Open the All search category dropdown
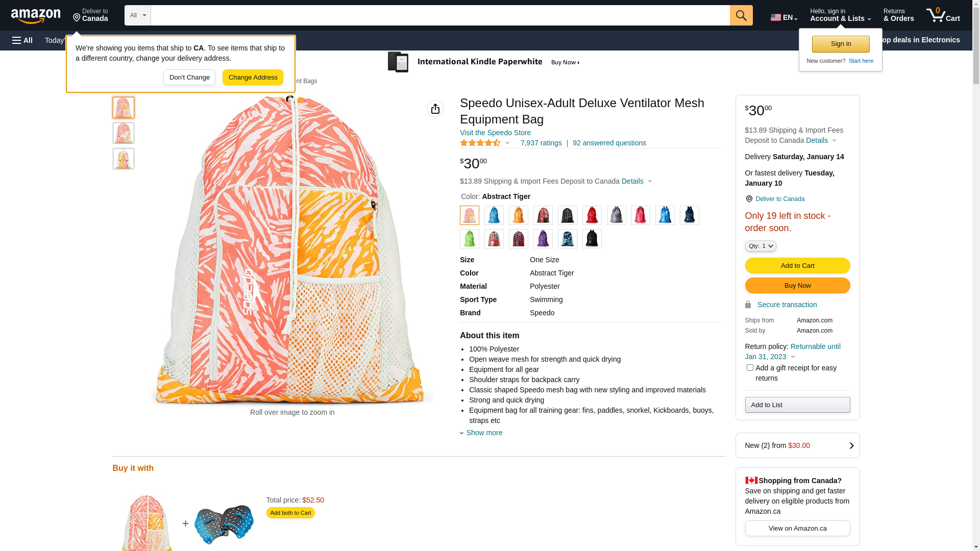 coord(138,15)
